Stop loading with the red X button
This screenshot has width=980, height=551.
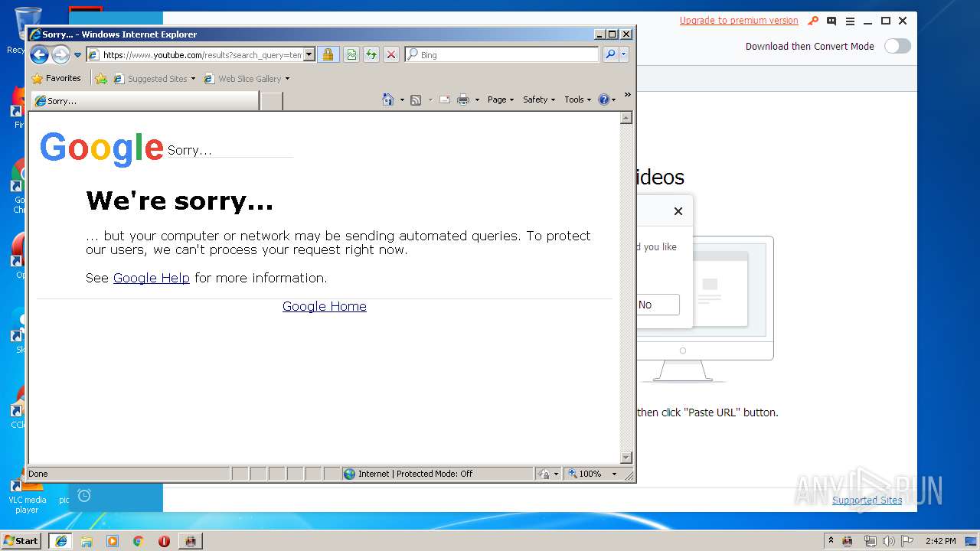391,54
